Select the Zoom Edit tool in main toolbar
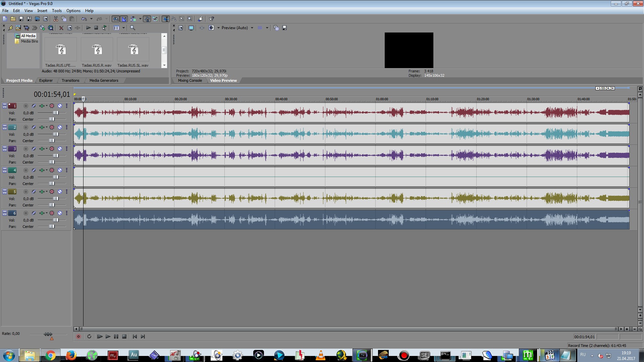 tap(190, 19)
